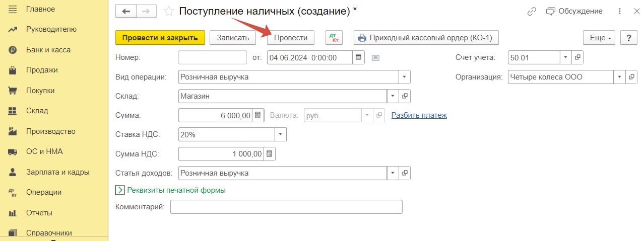Click the open-form icon beside Счет учета
644x241 pixels.
click(577, 57)
